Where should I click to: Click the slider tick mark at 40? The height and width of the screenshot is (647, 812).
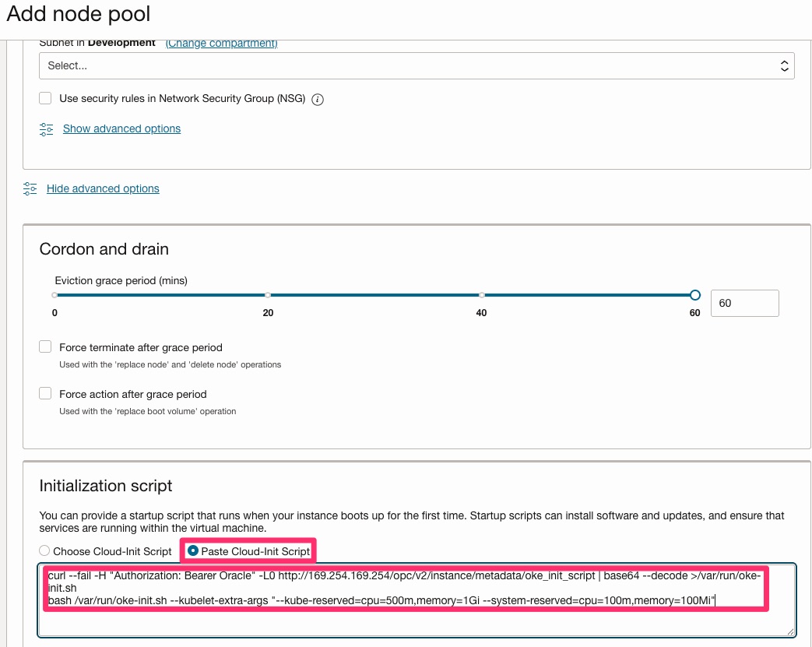pos(481,295)
